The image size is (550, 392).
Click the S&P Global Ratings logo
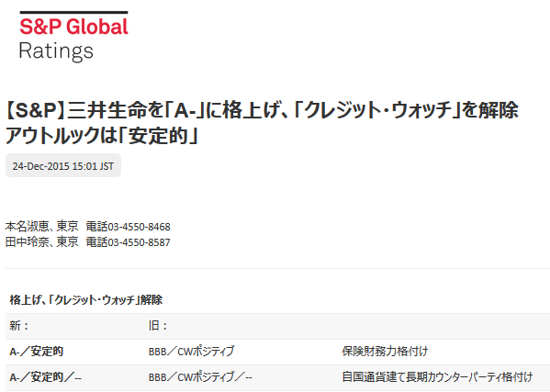(73, 36)
